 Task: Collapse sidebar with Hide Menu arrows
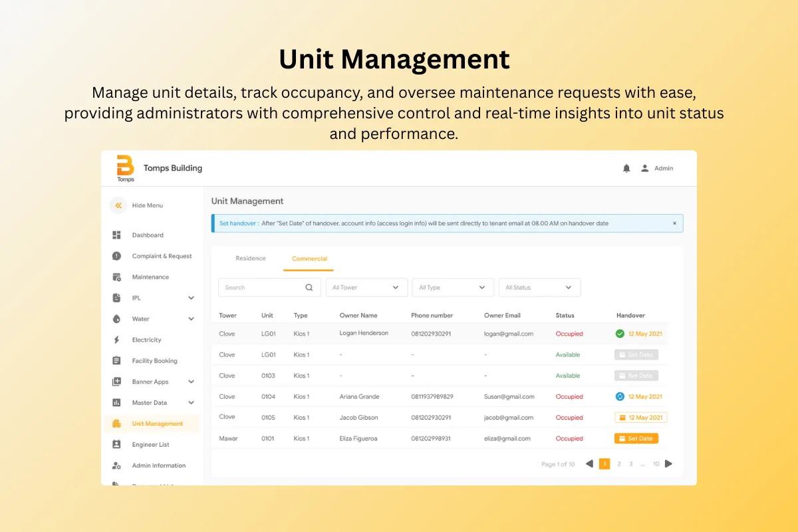point(118,205)
